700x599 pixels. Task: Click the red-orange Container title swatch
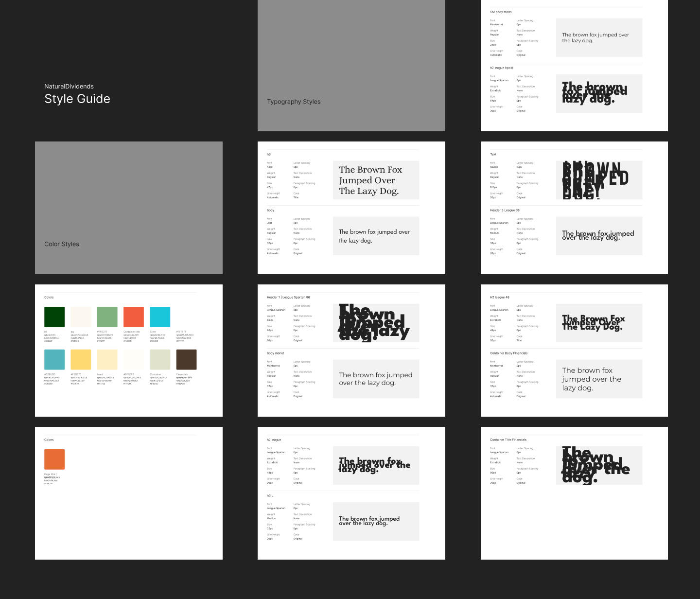(x=134, y=317)
